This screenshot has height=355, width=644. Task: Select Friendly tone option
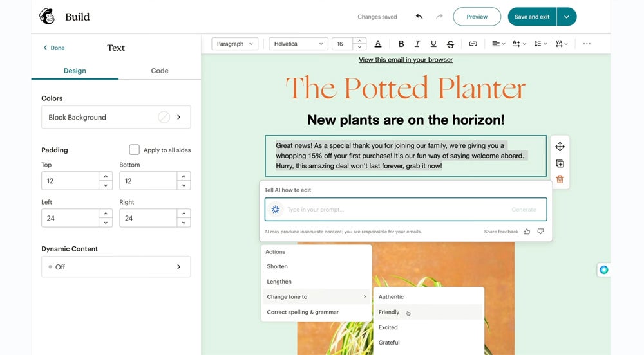pos(389,312)
